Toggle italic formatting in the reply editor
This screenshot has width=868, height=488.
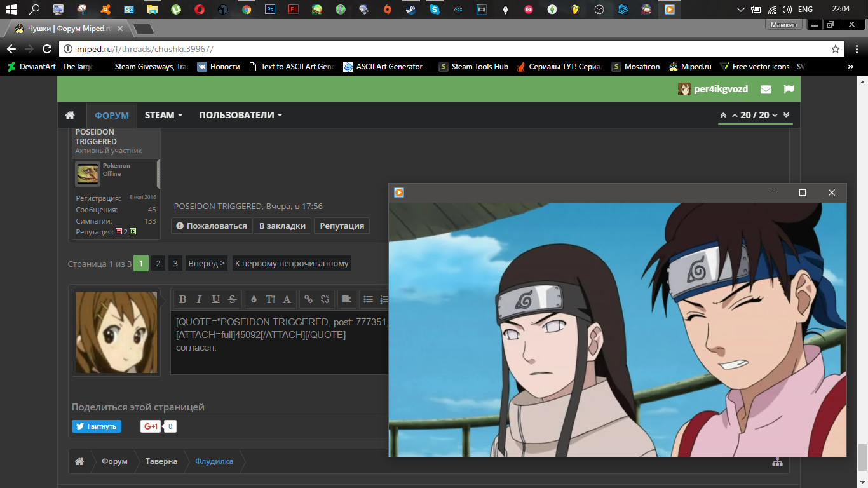tap(199, 299)
